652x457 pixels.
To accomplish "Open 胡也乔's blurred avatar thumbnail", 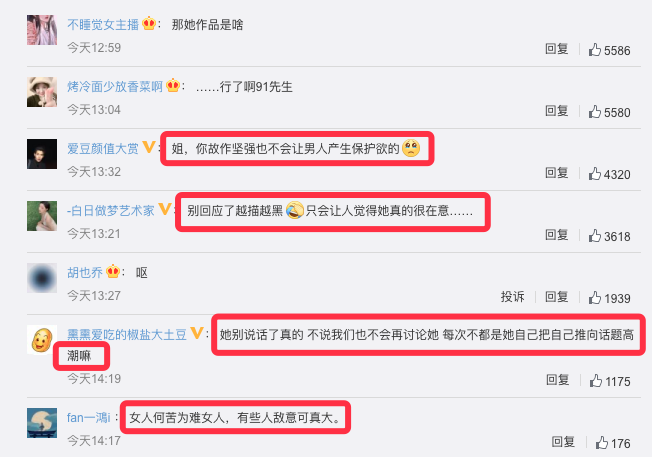I will click(42, 278).
